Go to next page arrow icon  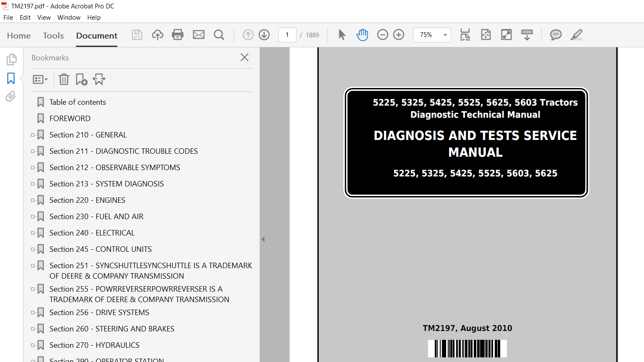[264, 35]
